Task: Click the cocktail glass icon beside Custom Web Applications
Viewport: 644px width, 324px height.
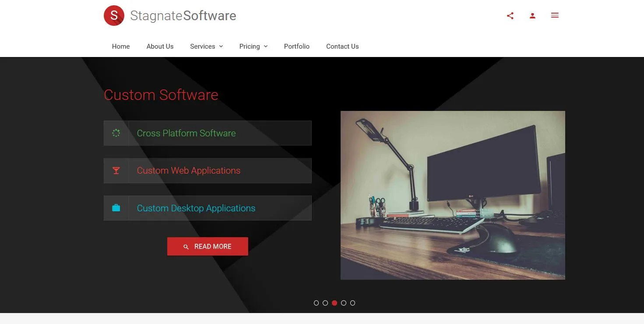Action: pos(116,171)
